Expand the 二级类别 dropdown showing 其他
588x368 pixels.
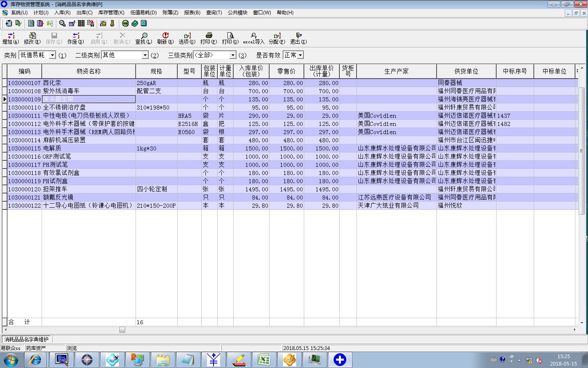pos(145,55)
